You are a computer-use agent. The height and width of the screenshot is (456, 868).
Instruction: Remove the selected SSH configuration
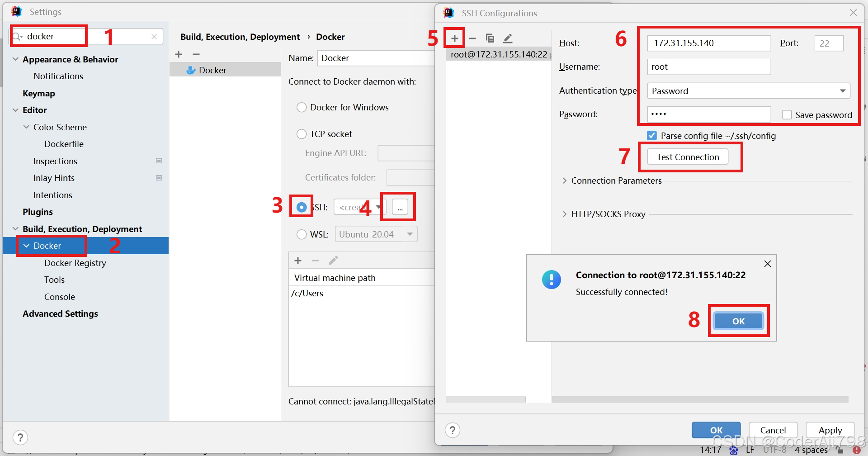(472, 38)
